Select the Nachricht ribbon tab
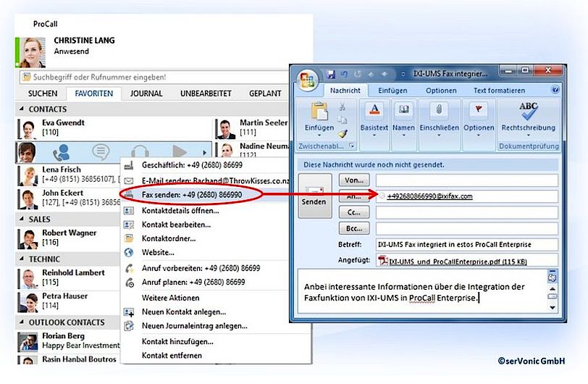 coord(345,91)
